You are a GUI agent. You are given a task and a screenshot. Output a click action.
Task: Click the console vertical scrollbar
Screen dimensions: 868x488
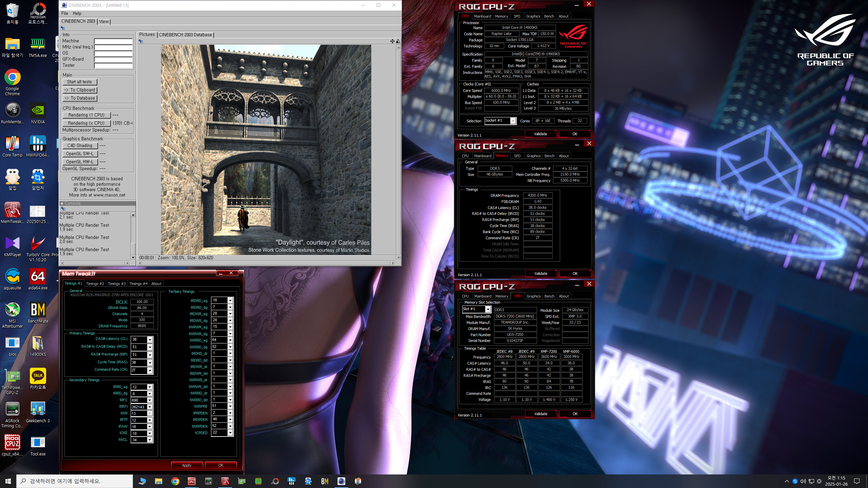click(x=133, y=236)
